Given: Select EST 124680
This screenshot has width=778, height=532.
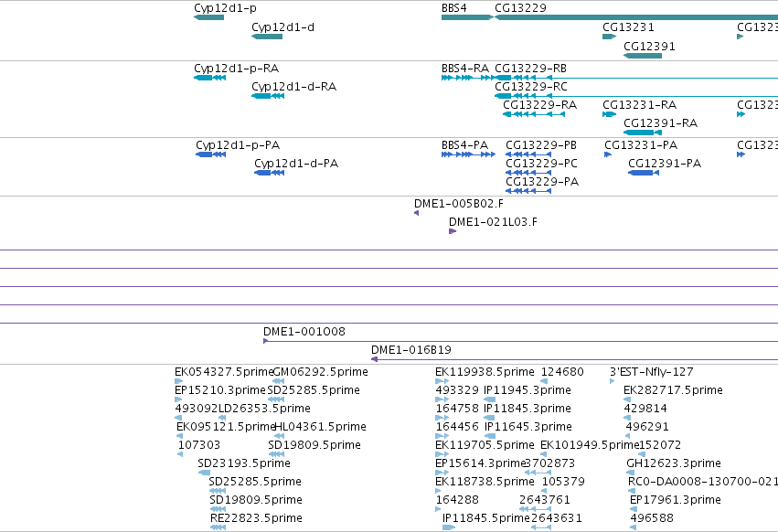Looking at the screenshot, I should [544, 381].
